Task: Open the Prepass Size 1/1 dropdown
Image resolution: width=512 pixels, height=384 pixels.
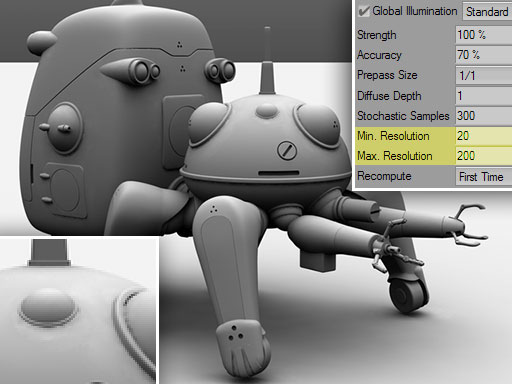Action: tap(484, 75)
